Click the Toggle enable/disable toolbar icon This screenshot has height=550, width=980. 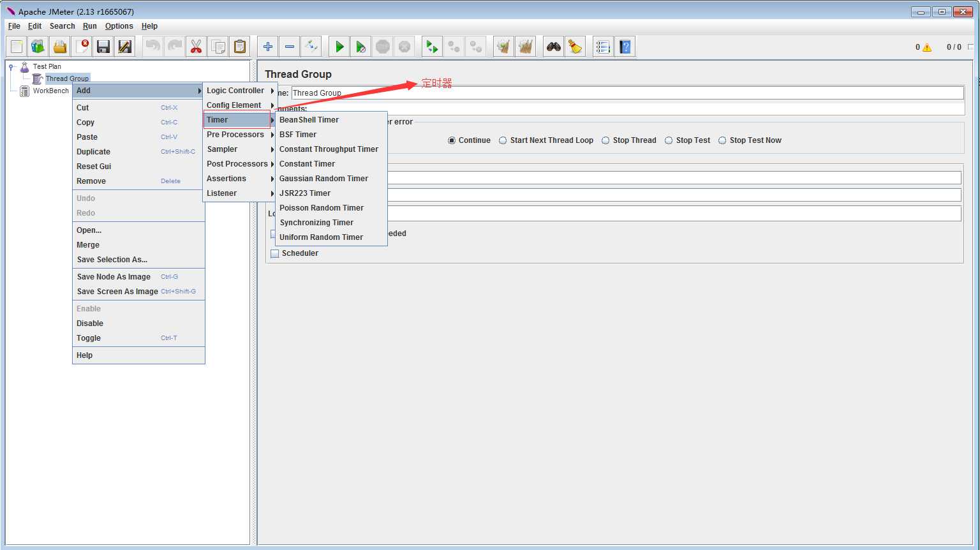[x=311, y=47]
